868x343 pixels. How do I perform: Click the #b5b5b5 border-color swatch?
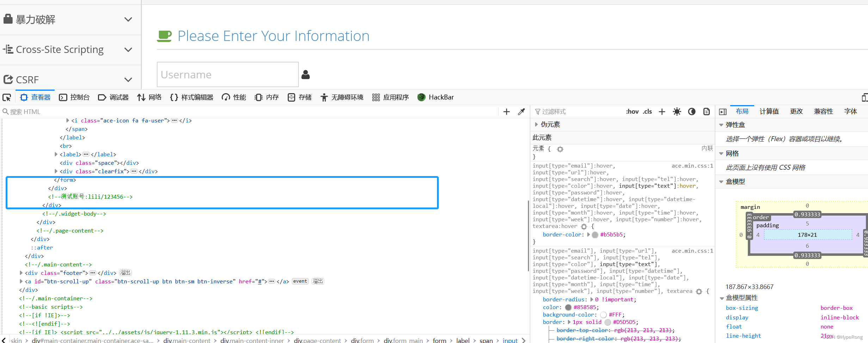click(595, 235)
